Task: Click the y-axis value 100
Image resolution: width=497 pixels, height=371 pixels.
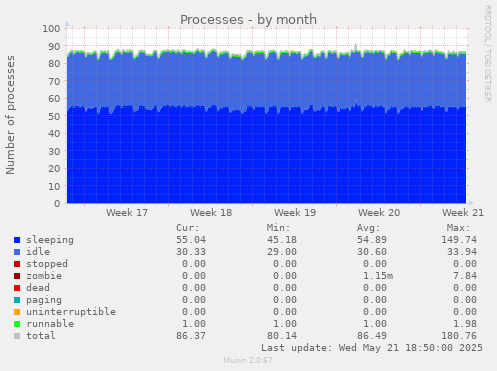Action: (51, 29)
